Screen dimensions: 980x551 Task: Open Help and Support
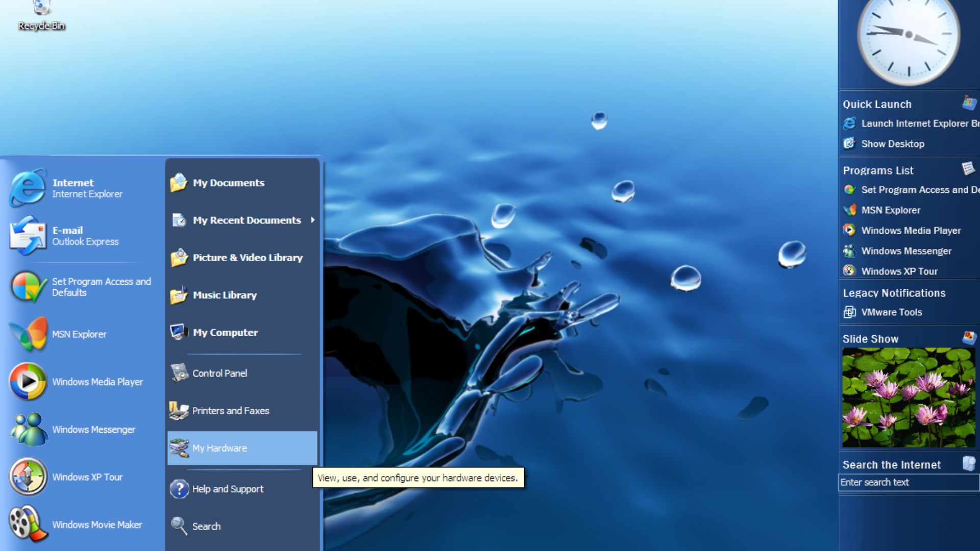pyautogui.click(x=227, y=489)
